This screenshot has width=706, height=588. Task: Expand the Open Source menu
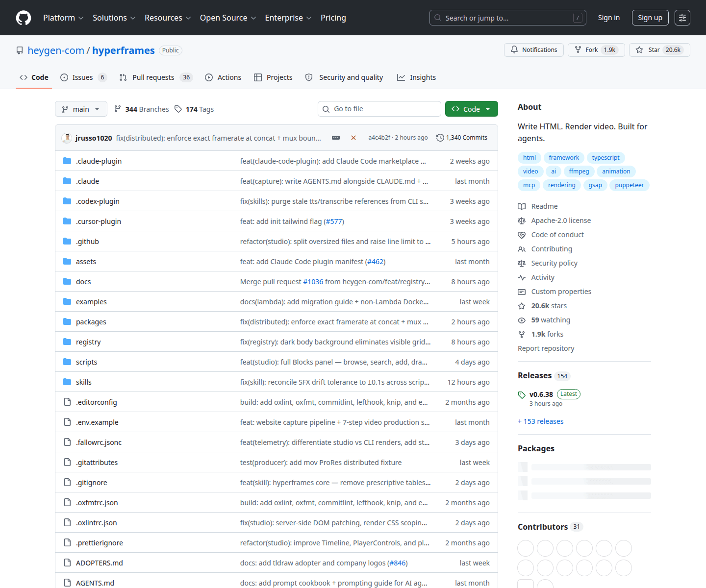pyautogui.click(x=228, y=18)
